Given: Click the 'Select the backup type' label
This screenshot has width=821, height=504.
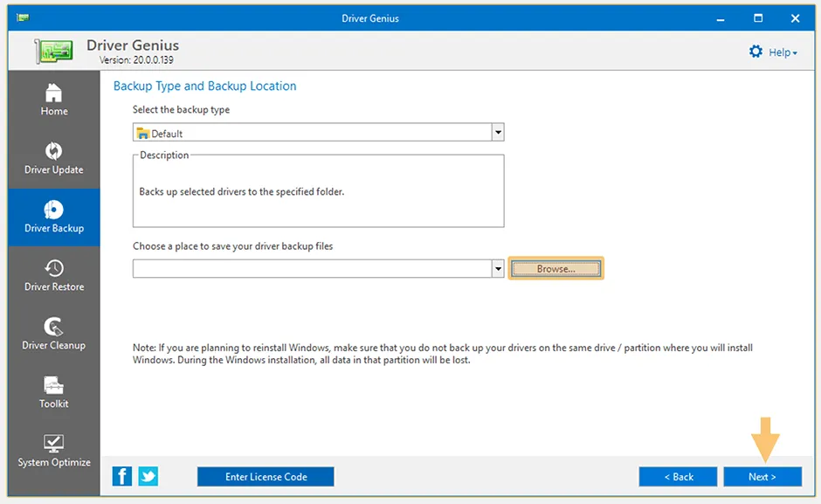Looking at the screenshot, I should click(x=181, y=109).
